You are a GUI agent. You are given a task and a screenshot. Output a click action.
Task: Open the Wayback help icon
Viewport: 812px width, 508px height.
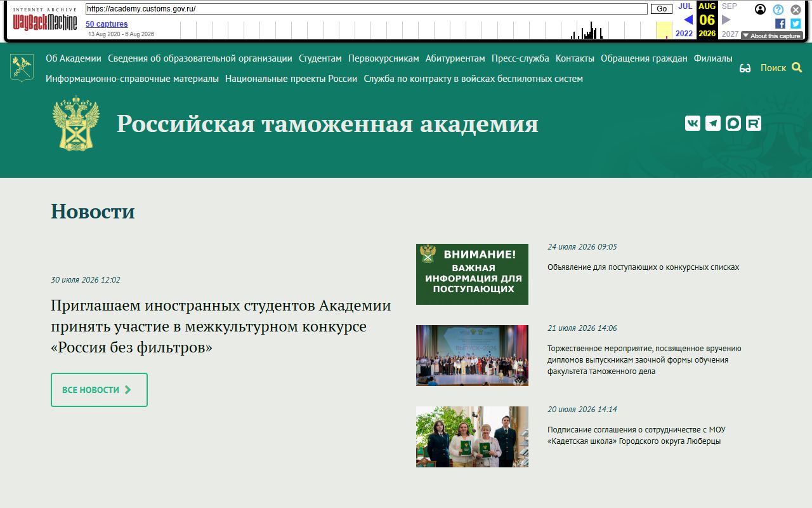pos(778,10)
